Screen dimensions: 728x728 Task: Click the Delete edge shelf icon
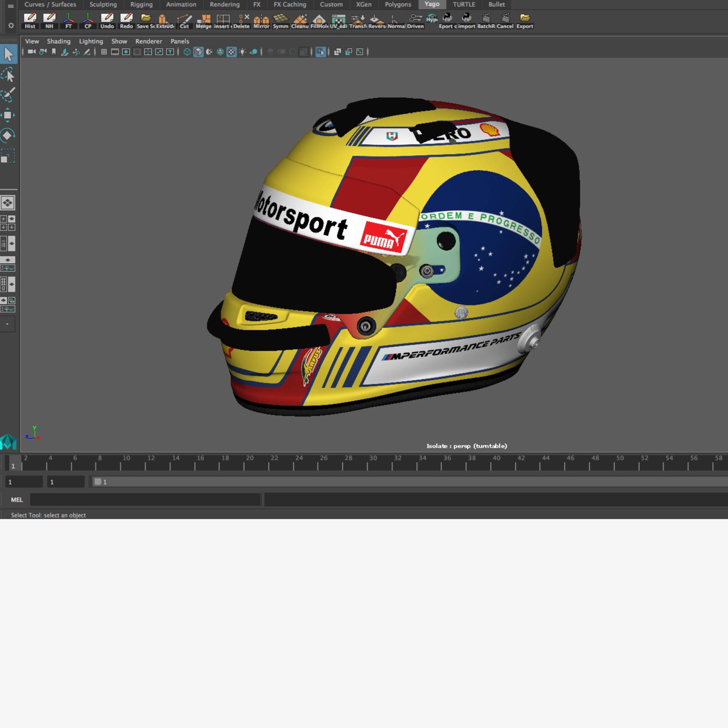coord(242,21)
